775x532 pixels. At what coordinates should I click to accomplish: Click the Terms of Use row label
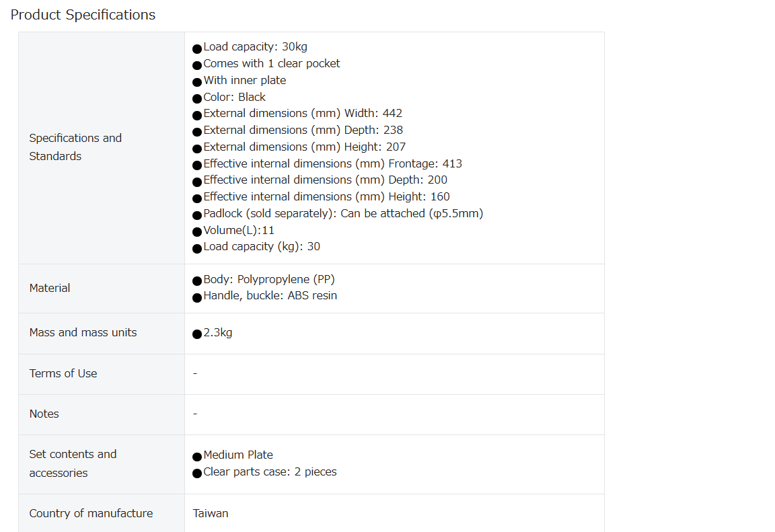pyautogui.click(x=63, y=373)
